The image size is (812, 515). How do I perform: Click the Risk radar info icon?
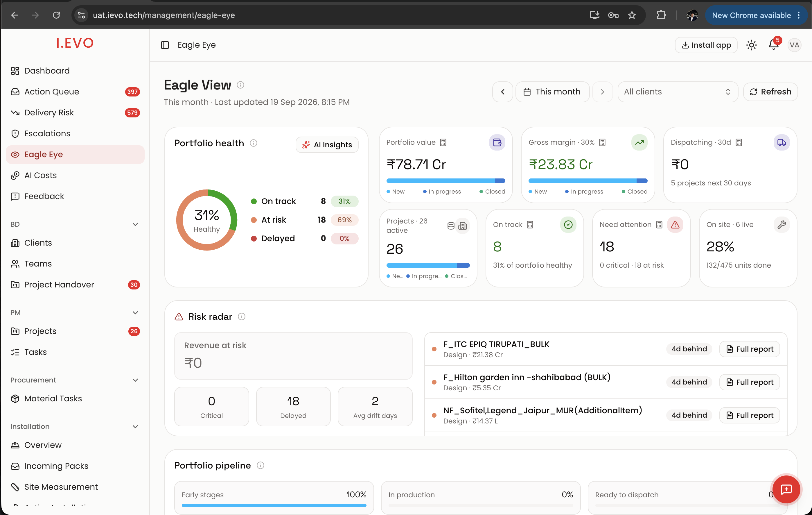pyautogui.click(x=242, y=316)
